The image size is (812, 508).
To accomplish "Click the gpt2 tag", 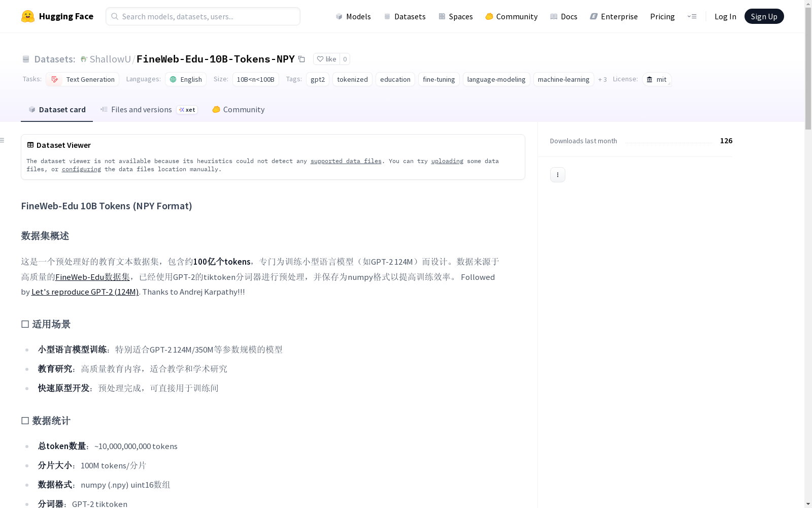I will (x=318, y=79).
